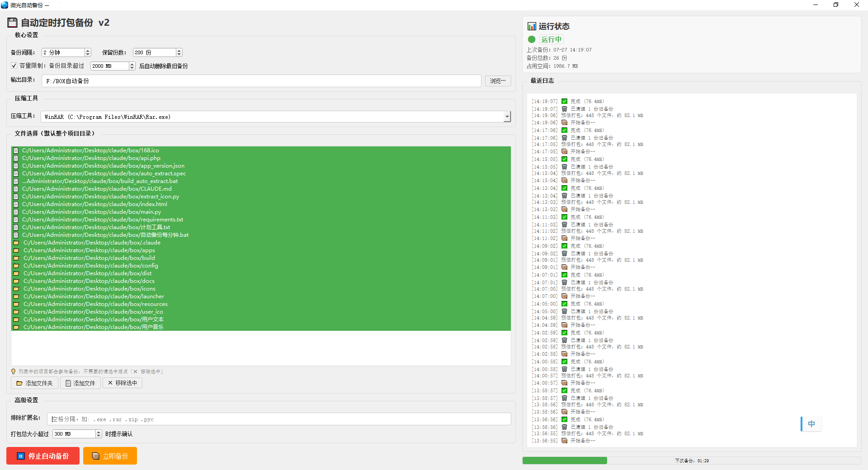Click the 浏览 browse button
The height and width of the screenshot is (470, 868).
498,81
